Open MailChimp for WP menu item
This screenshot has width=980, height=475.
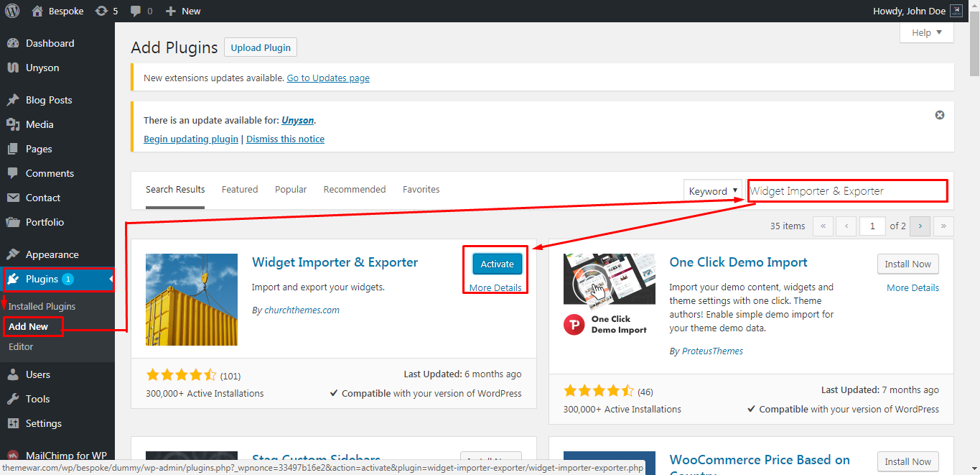(x=57, y=456)
